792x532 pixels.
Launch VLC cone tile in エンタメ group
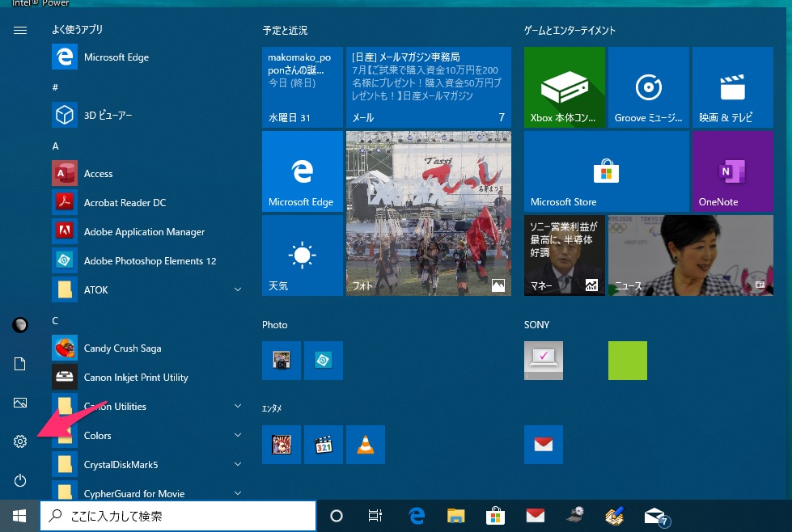366,445
